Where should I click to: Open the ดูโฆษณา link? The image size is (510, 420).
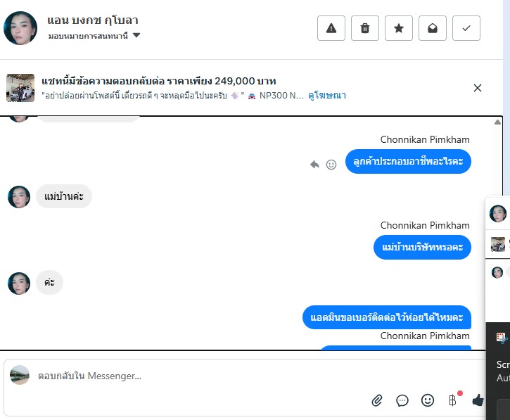(327, 95)
